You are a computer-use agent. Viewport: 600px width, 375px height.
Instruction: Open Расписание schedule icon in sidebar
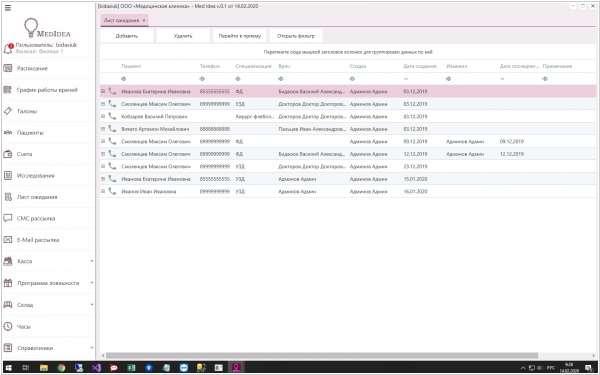(8, 68)
